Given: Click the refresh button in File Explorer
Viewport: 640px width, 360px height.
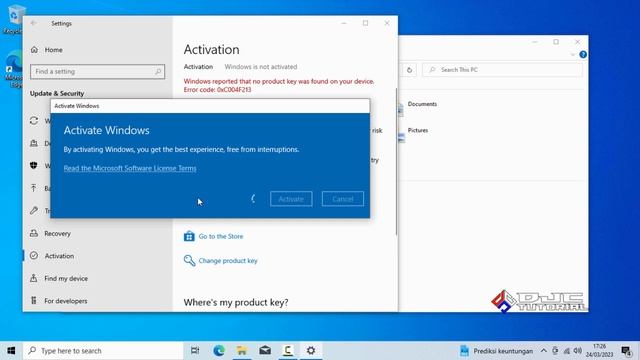Looking at the screenshot, I should 409,70.
